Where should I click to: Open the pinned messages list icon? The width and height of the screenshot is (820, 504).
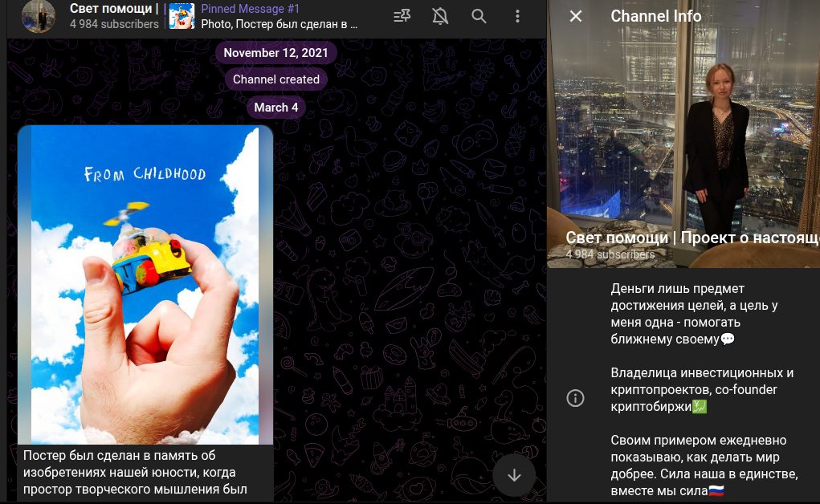[x=402, y=16]
